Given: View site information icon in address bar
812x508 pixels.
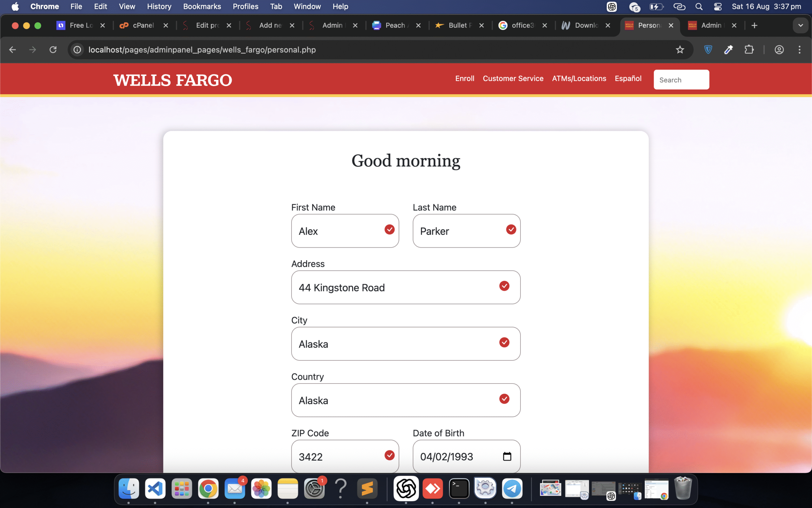Looking at the screenshot, I should click(77, 50).
